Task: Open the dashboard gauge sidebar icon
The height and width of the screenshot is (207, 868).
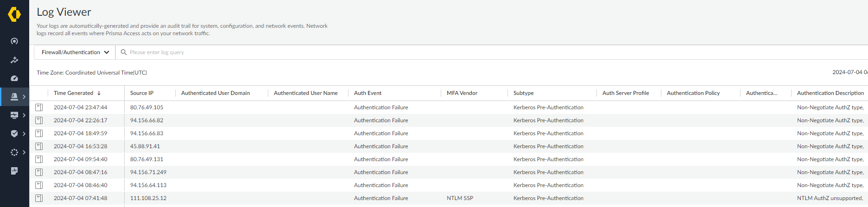Action: [14, 78]
